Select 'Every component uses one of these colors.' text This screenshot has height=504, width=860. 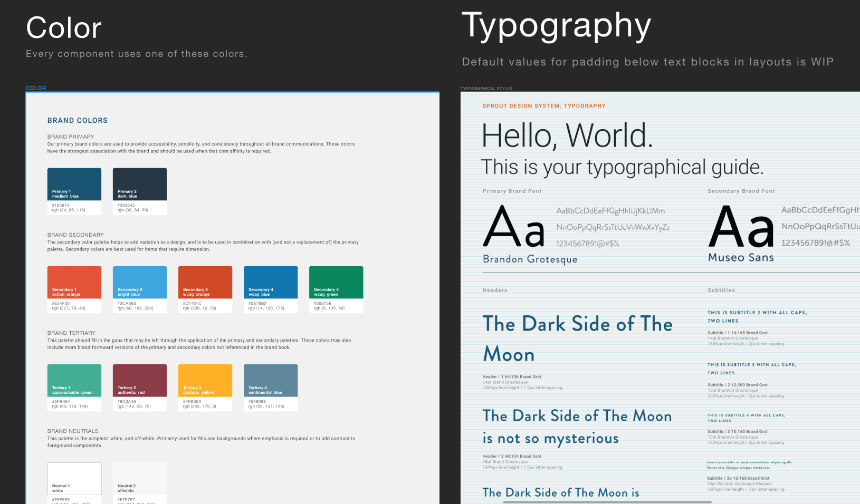pos(137,54)
